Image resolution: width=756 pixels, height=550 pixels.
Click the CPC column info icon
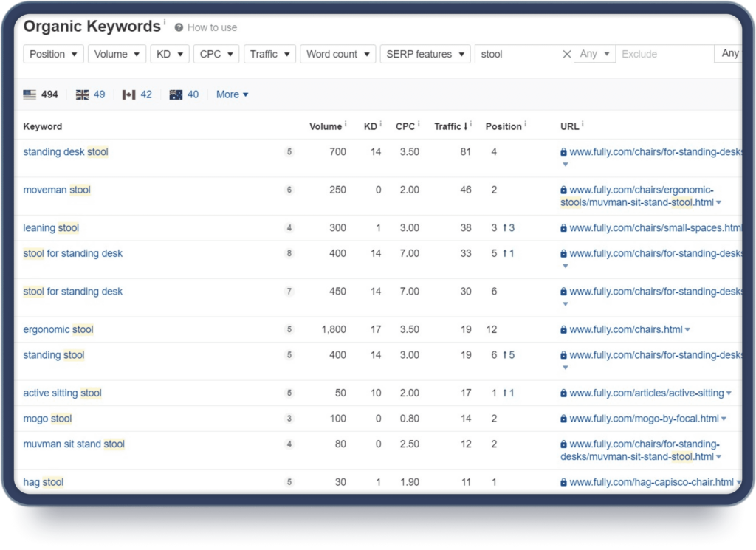pos(419,124)
